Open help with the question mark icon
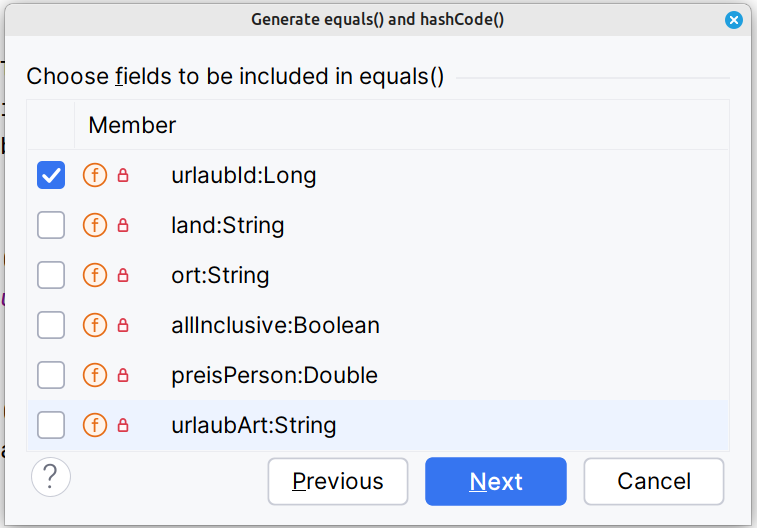The width and height of the screenshot is (757, 528). pos(51,478)
